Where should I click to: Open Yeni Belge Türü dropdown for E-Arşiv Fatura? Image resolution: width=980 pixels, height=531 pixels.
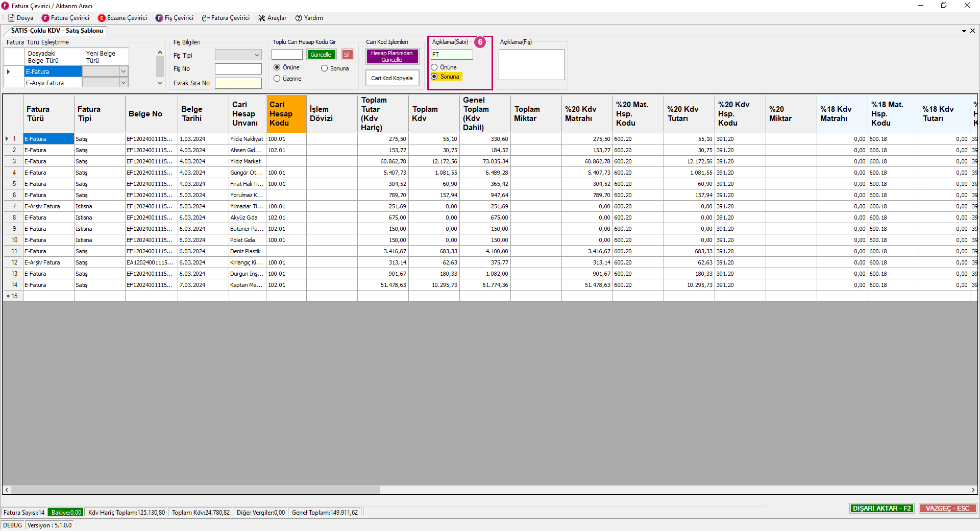point(124,83)
